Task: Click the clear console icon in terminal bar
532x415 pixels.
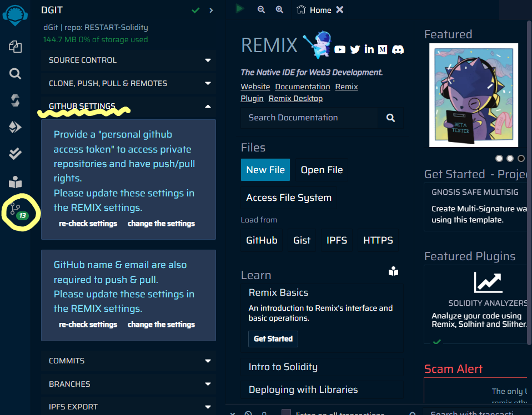Action: point(248,413)
